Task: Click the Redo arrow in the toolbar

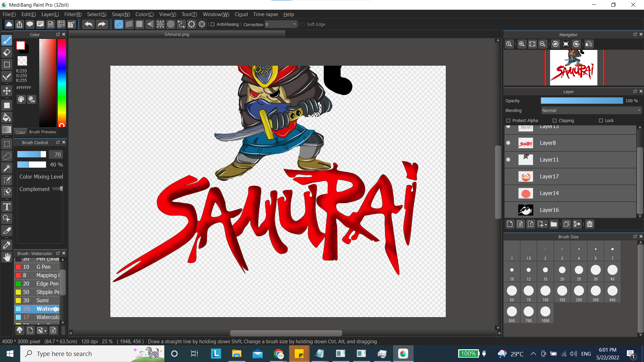Action: (x=101, y=24)
